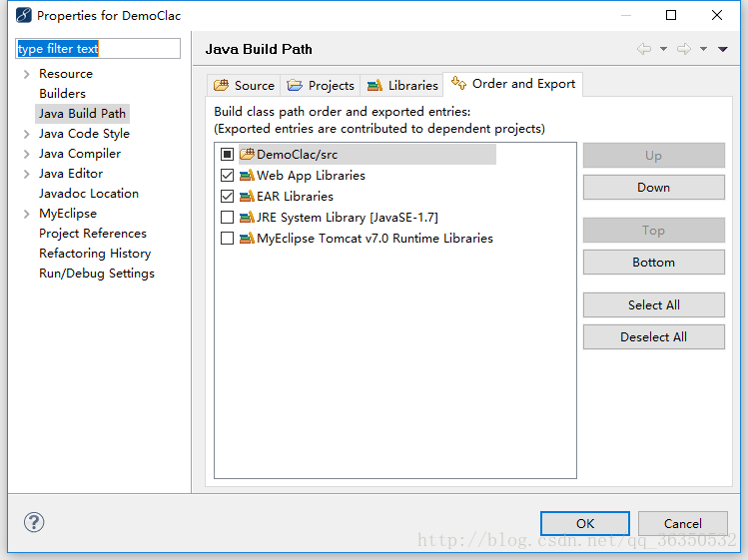
Task: Switch to the Source tab
Action: coord(244,86)
